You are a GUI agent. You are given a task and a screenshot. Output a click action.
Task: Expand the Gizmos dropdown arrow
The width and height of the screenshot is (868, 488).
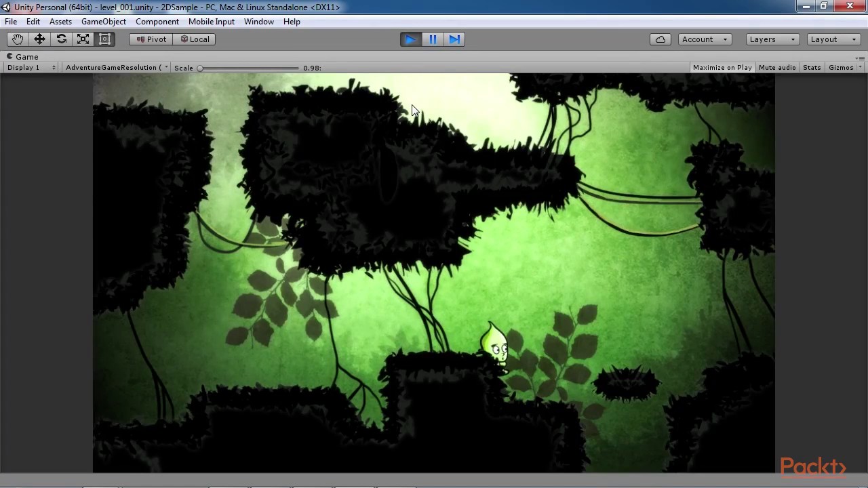860,68
